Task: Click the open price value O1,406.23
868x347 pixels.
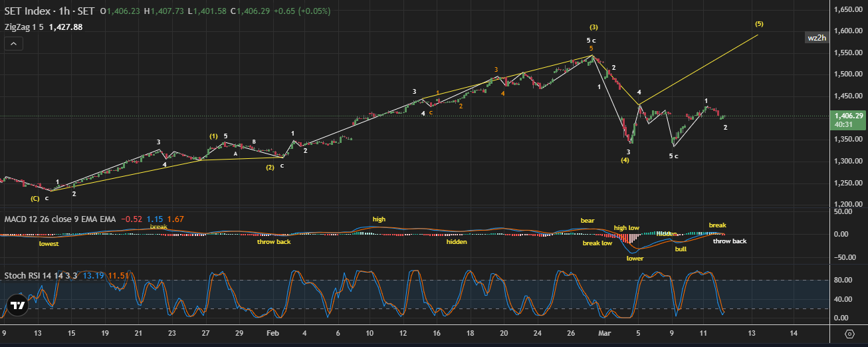Action: (120, 11)
